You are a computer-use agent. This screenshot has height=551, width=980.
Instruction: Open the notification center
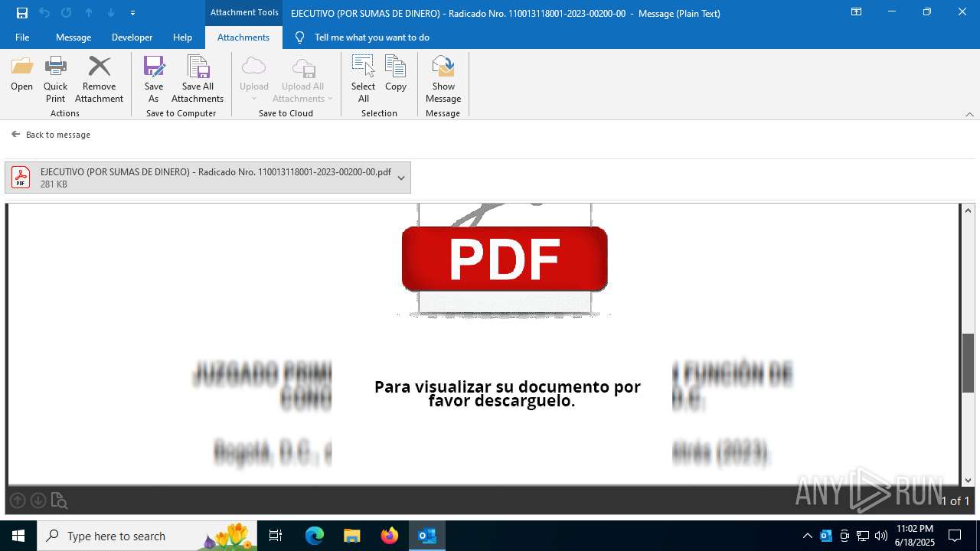(955, 536)
